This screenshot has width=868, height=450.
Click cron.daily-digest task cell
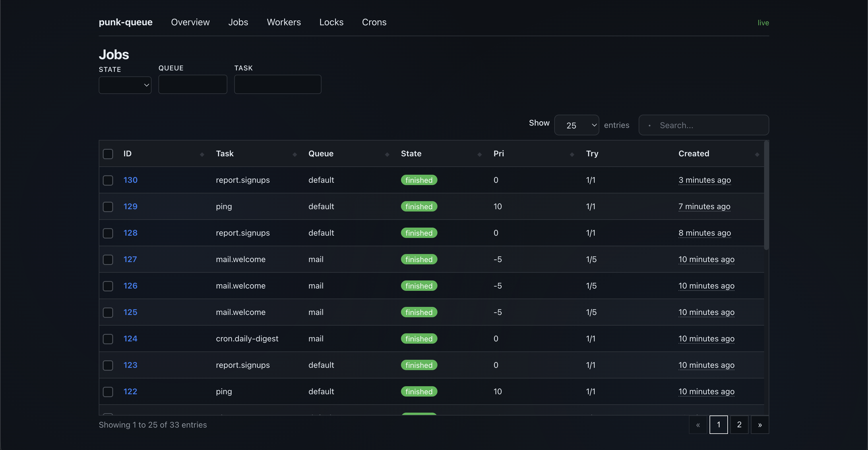[247, 338]
